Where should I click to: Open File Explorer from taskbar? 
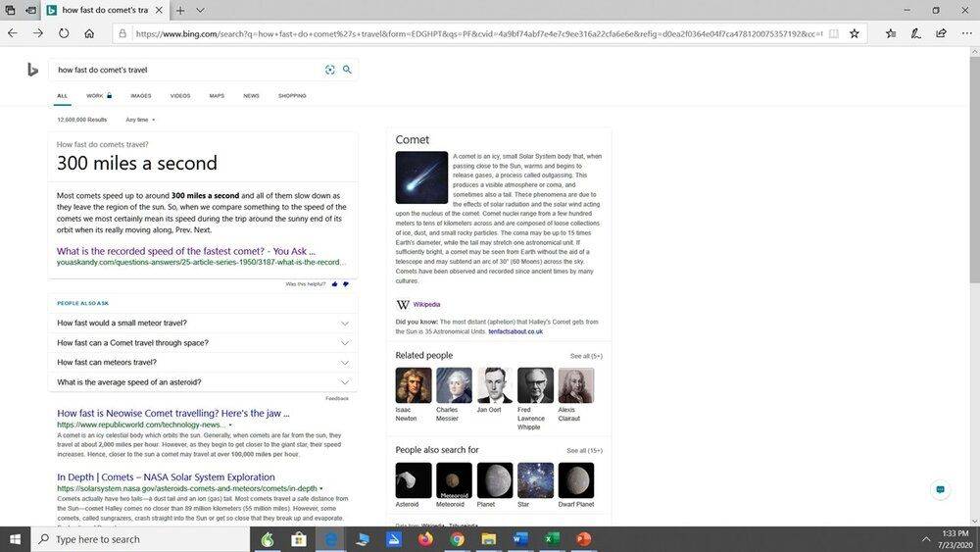pos(489,539)
